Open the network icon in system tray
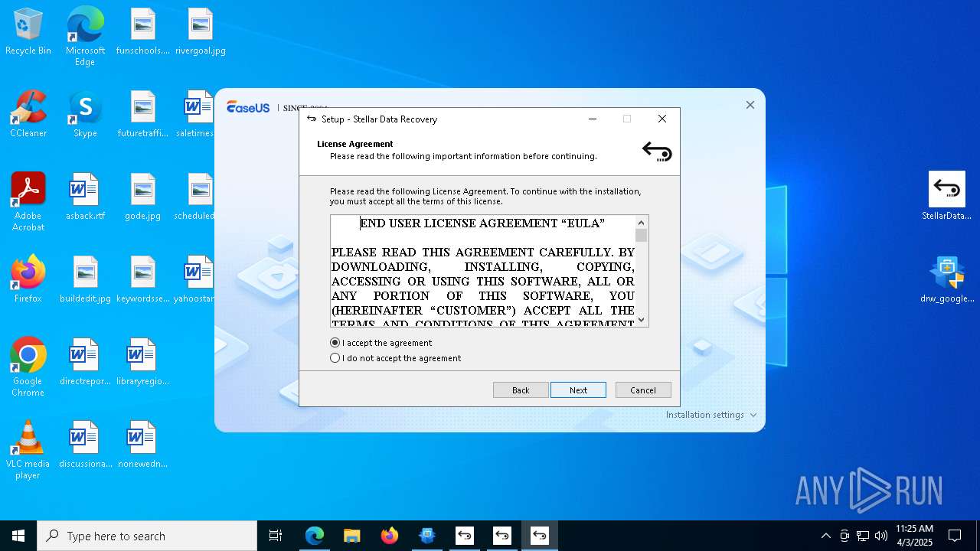 coord(863,536)
